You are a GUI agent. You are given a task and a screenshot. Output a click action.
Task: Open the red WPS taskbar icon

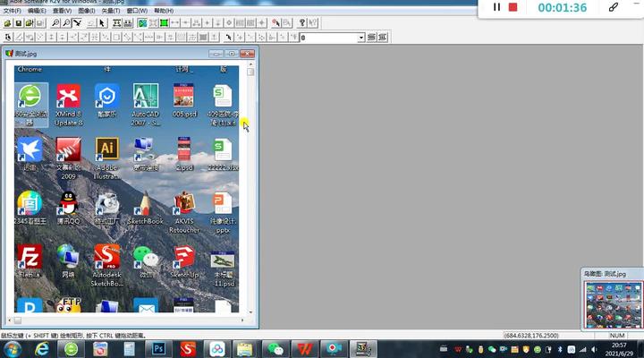pyautogui.click(x=304, y=349)
